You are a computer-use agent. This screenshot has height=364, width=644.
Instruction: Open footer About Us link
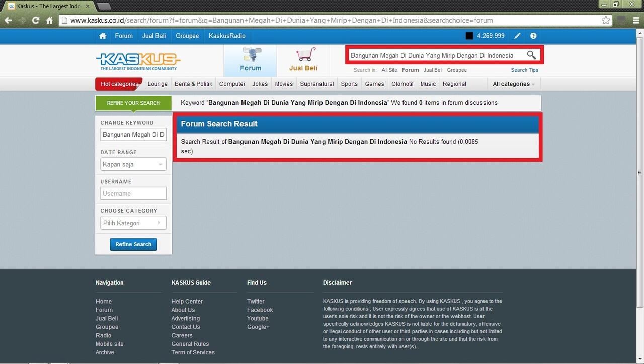pos(183,310)
